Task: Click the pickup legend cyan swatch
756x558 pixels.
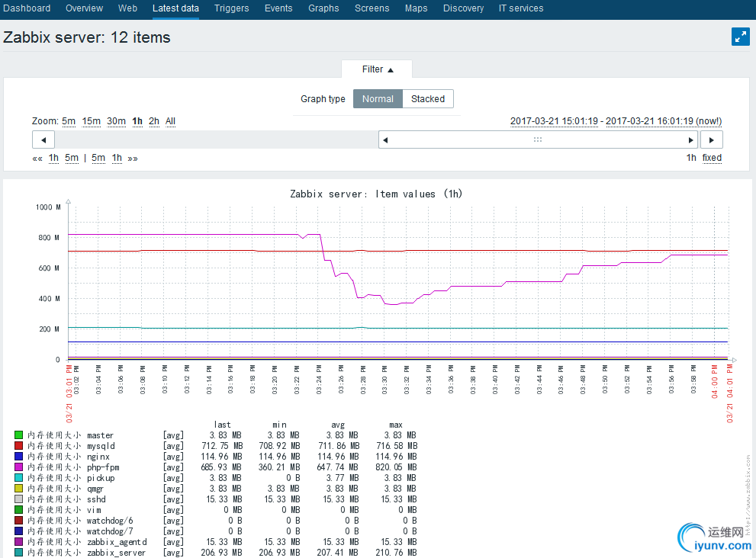Action: coord(19,477)
